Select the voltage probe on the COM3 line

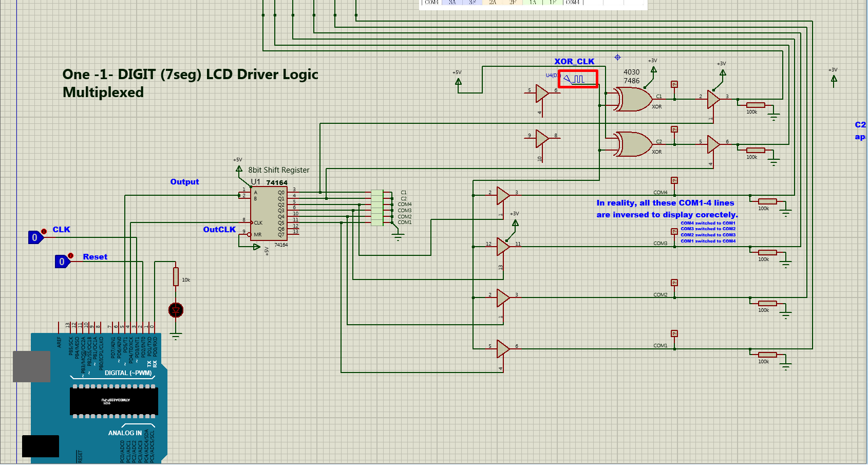point(674,232)
